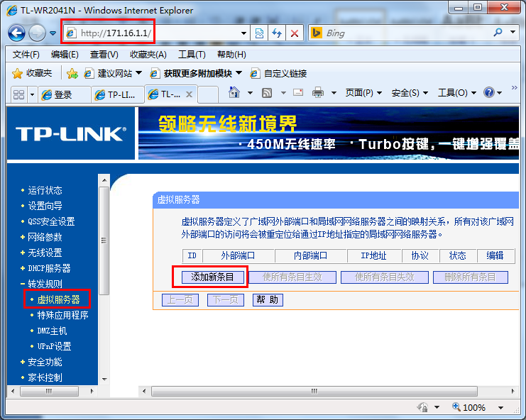Open the 安全(S) command menu
Viewport: 526px width, 420px height.
click(410, 93)
